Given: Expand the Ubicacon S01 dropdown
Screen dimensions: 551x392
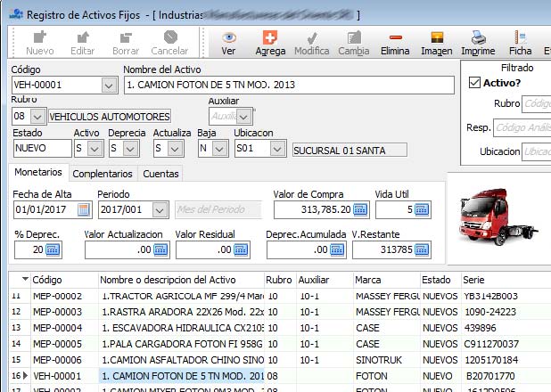Looking at the screenshot, I should click(277, 149).
